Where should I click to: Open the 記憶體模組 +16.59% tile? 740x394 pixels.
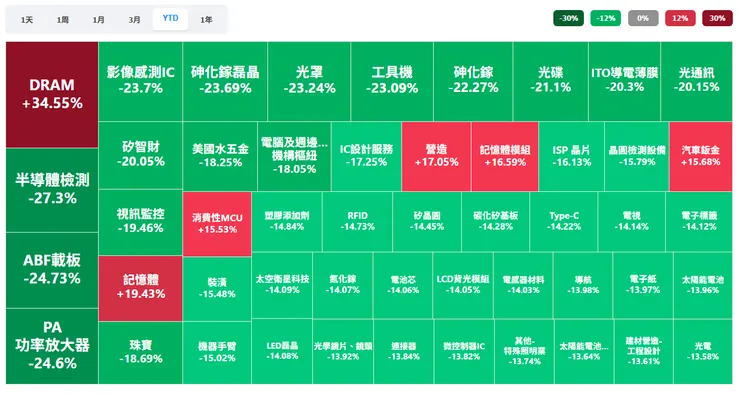pos(505,156)
